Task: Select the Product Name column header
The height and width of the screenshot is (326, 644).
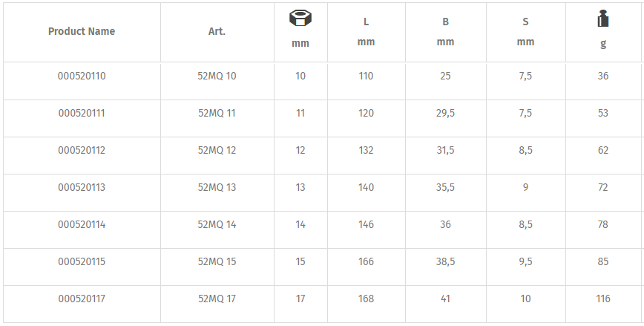Action: 82,31
